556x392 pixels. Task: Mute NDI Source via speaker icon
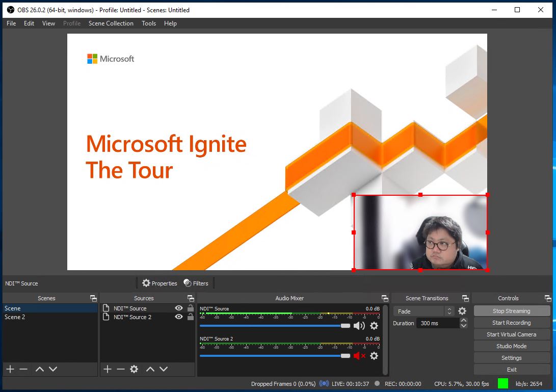(359, 326)
